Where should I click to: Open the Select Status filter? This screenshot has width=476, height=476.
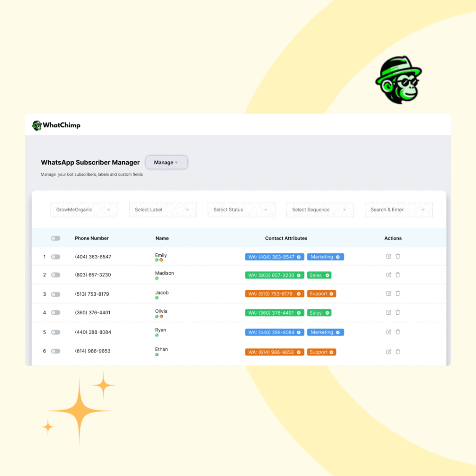(241, 210)
